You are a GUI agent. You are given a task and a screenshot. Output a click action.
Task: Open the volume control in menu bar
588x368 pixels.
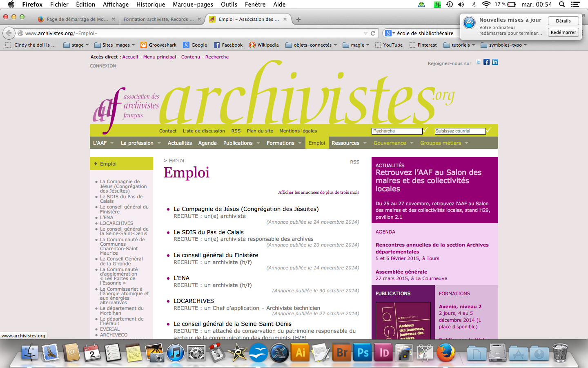tap(461, 4)
